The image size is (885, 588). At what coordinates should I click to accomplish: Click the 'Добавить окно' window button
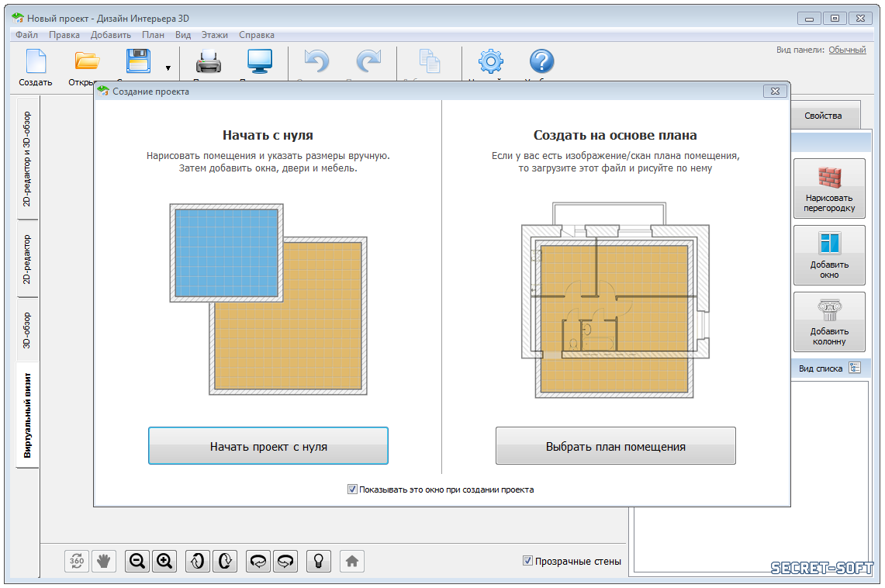(x=829, y=255)
